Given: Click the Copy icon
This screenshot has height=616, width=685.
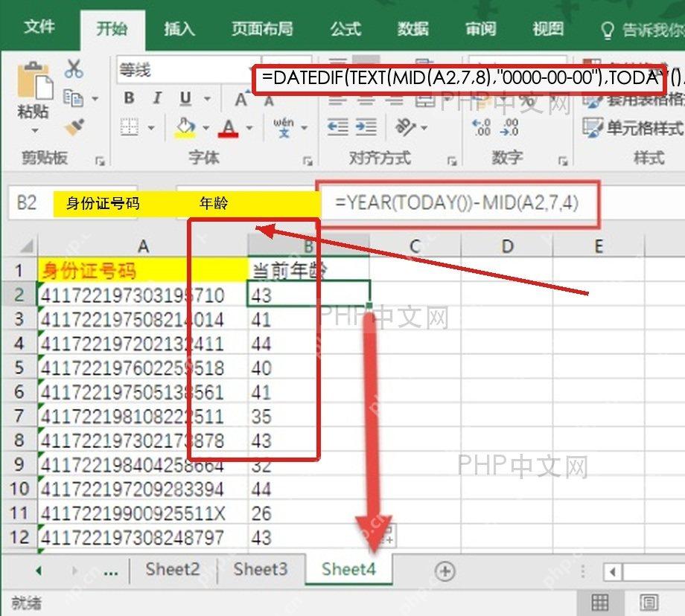Looking at the screenshot, I should click(72, 98).
